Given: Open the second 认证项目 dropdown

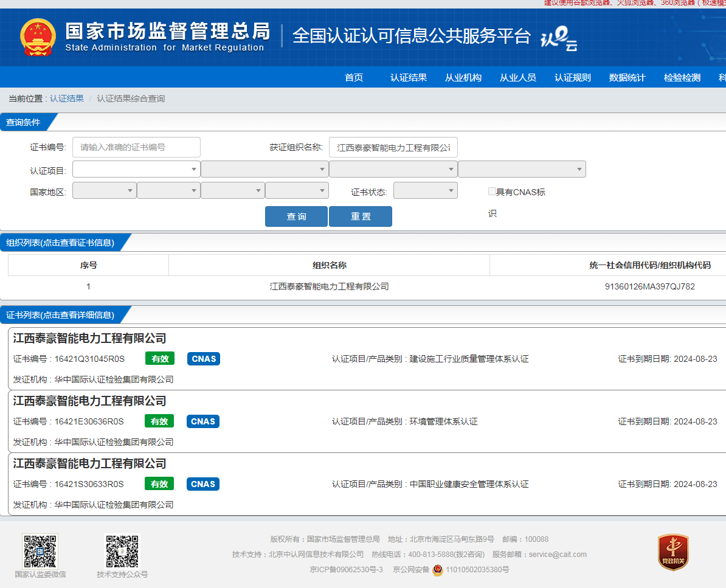Looking at the screenshot, I should (264, 169).
